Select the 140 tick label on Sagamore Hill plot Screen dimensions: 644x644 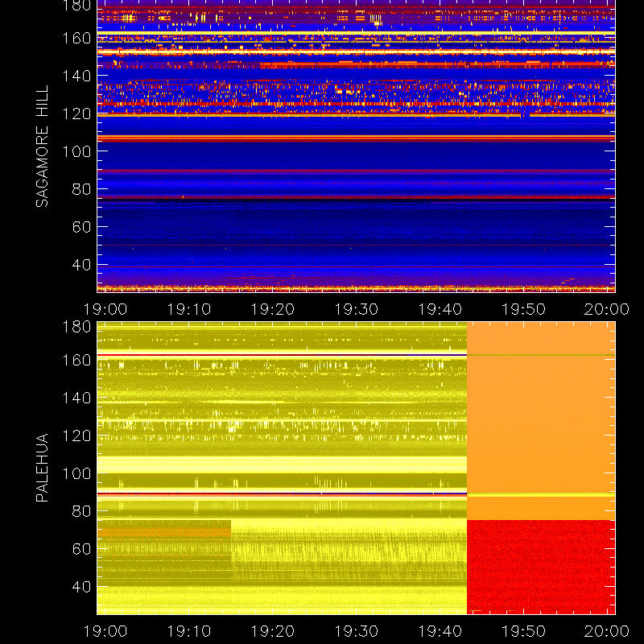[x=76, y=76]
